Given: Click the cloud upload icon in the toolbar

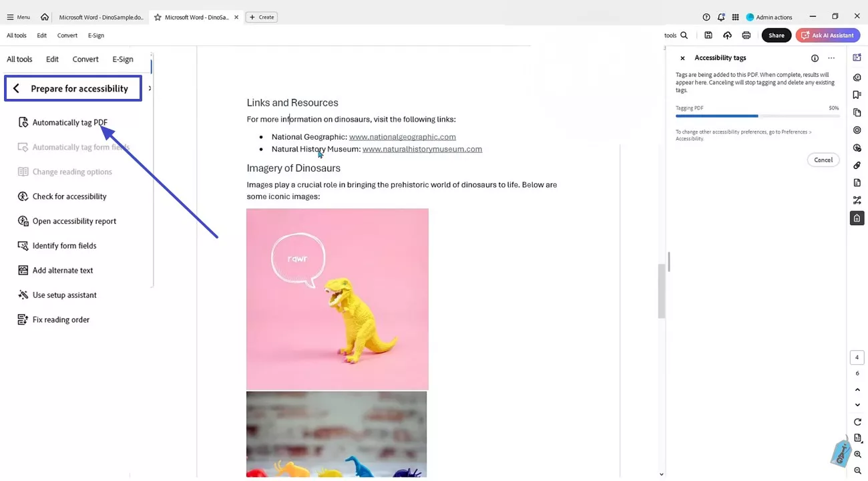Looking at the screenshot, I should coord(727,35).
